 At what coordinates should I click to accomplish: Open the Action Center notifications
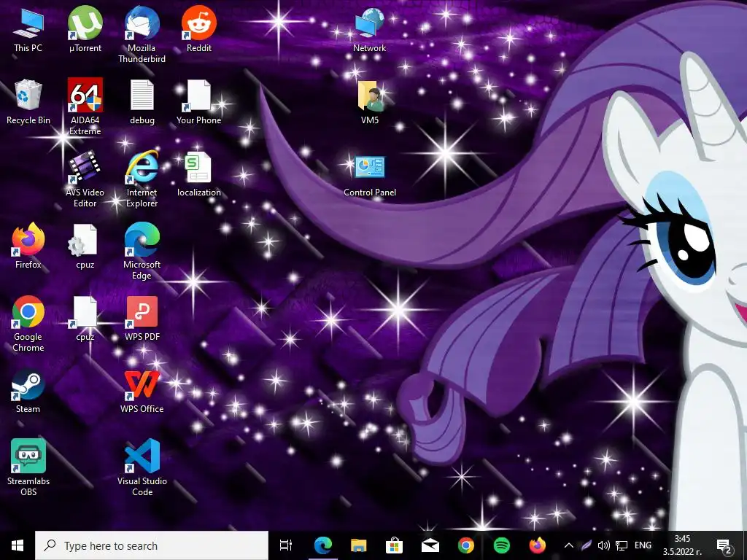pos(724,545)
